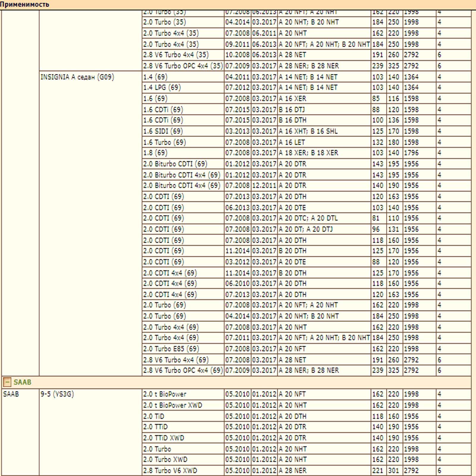Image resolution: width=476 pixels, height=476 pixels.
Task: Select the 1.6 Turbo (69) modification
Action: (183, 142)
